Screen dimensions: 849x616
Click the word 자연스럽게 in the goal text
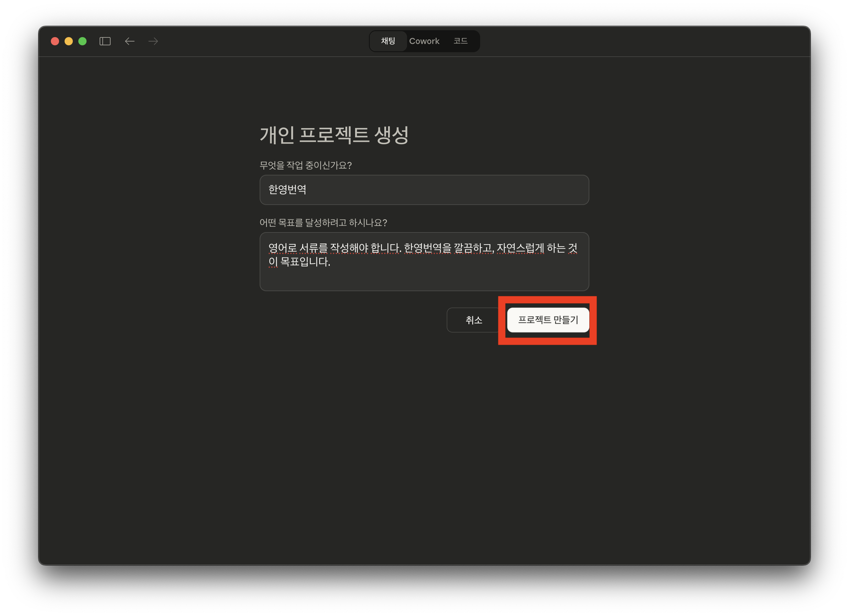(520, 248)
